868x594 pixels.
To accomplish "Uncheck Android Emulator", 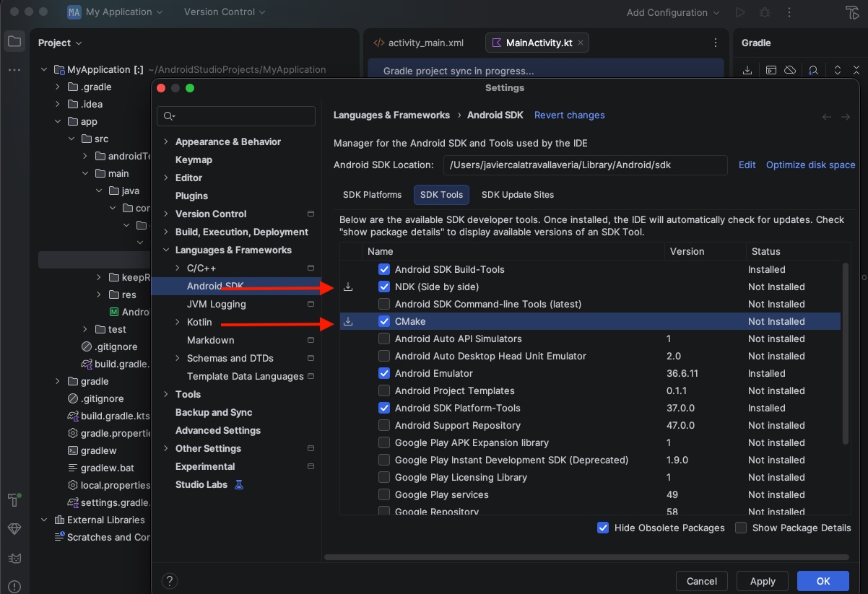I will pyautogui.click(x=384, y=373).
